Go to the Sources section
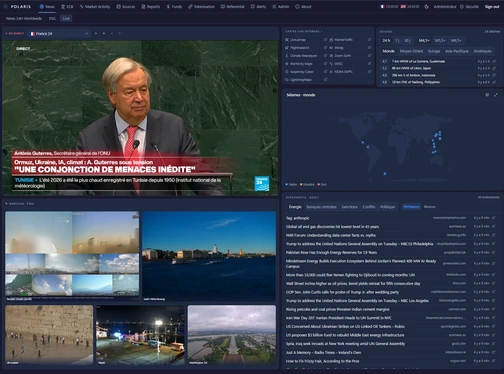This screenshot has height=374, width=504. coord(126,6)
